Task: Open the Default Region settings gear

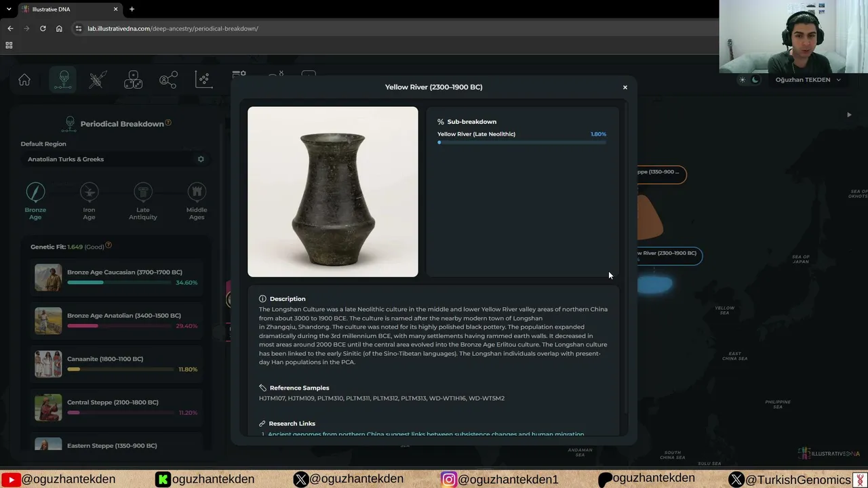Action: tap(201, 159)
